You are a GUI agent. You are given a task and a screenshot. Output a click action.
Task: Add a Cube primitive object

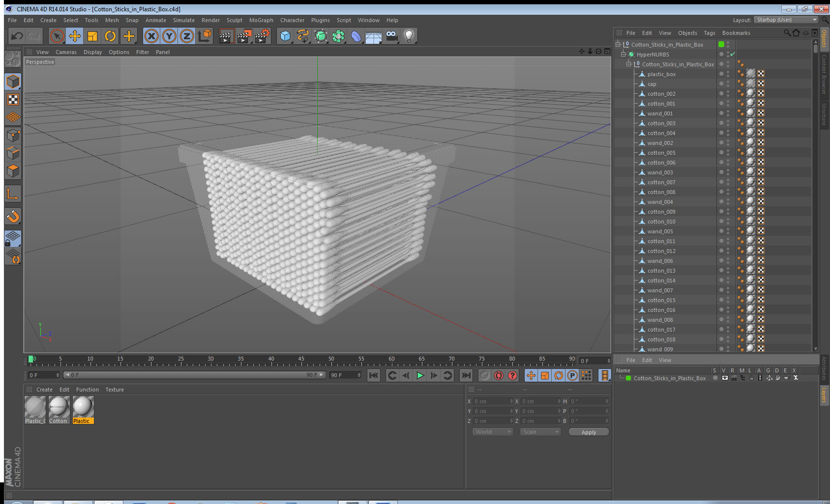point(286,36)
